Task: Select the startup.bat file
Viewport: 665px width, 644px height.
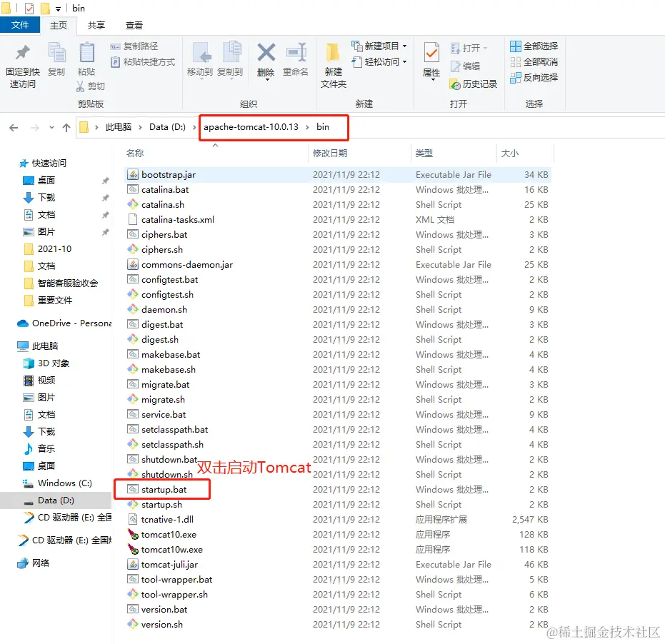Action: coord(338,489)
